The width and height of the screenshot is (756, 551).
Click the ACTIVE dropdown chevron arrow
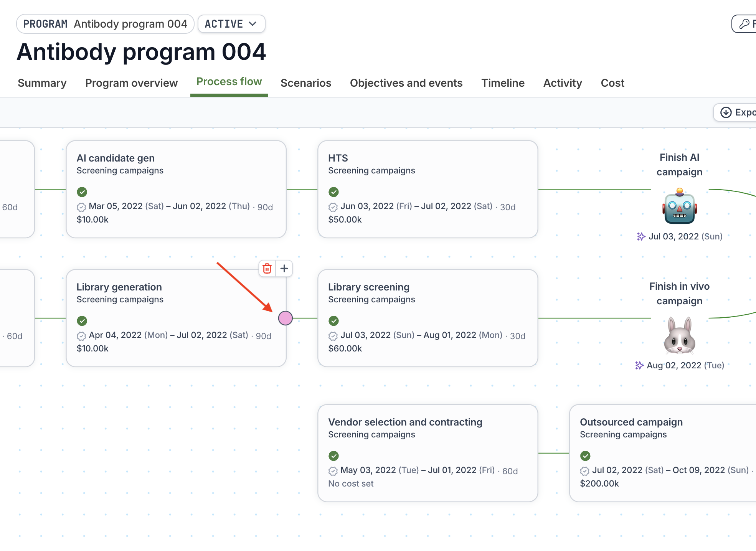(253, 24)
